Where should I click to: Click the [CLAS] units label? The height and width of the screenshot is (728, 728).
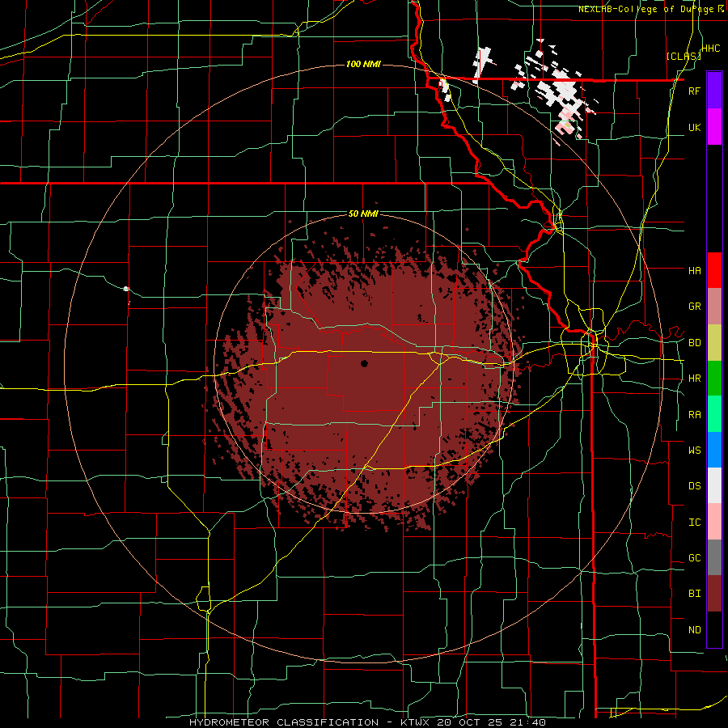(684, 57)
